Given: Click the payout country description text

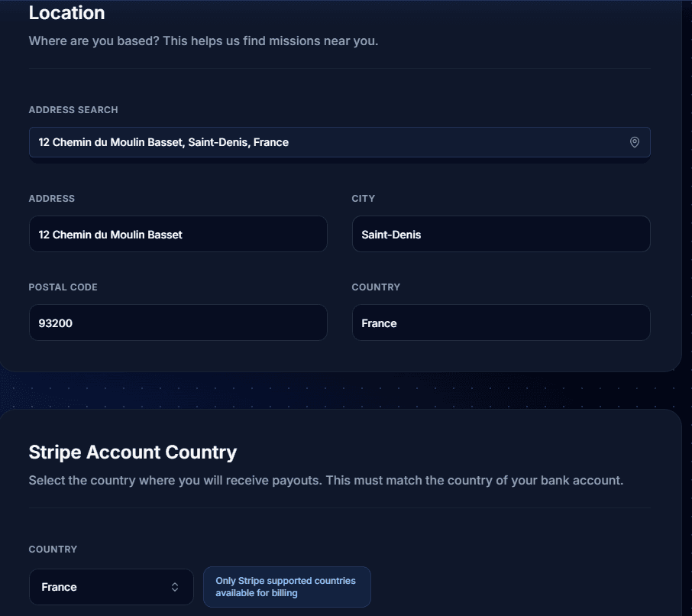Looking at the screenshot, I should [325, 481].
